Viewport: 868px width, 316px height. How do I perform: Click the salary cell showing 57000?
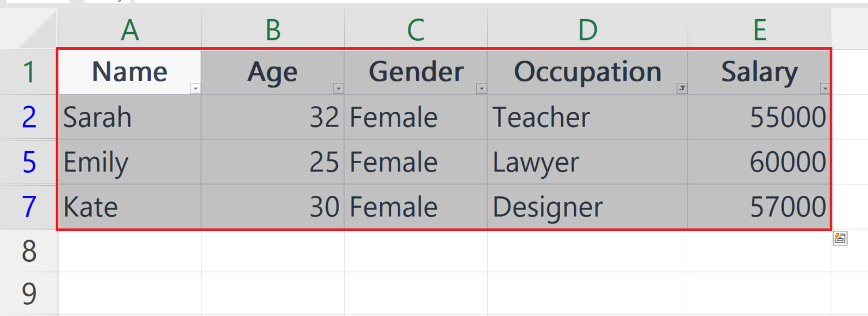[759, 207]
